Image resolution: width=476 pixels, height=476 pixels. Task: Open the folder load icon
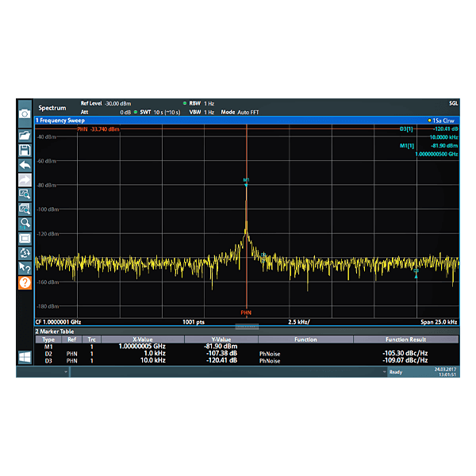(25, 136)
